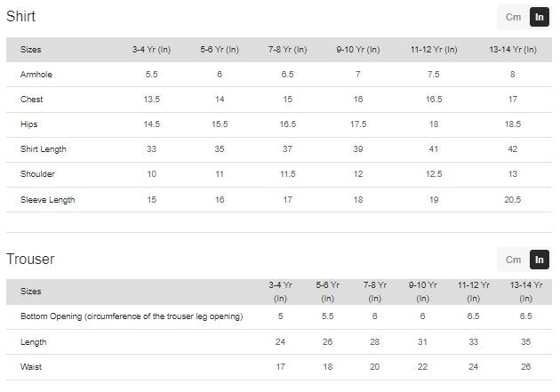This screenshot has height=392, width=560.
Task: Click the Shirt Length row label
Action: 44,149
